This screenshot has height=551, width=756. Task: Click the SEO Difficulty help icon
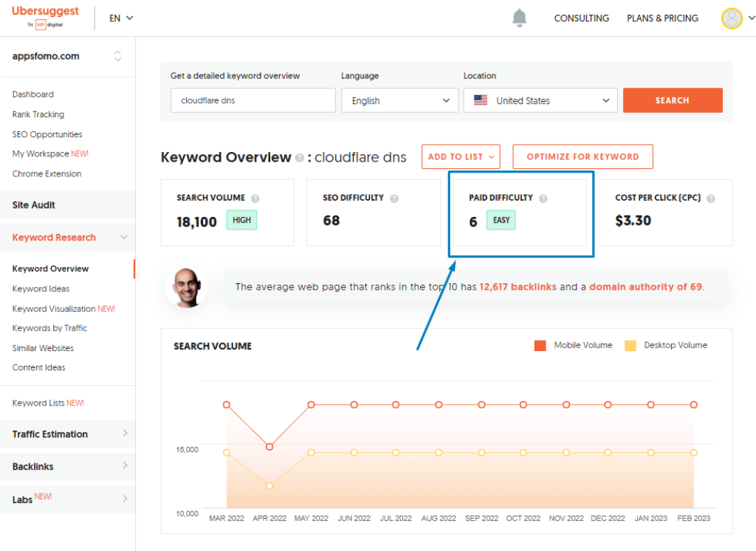point(394,198)
